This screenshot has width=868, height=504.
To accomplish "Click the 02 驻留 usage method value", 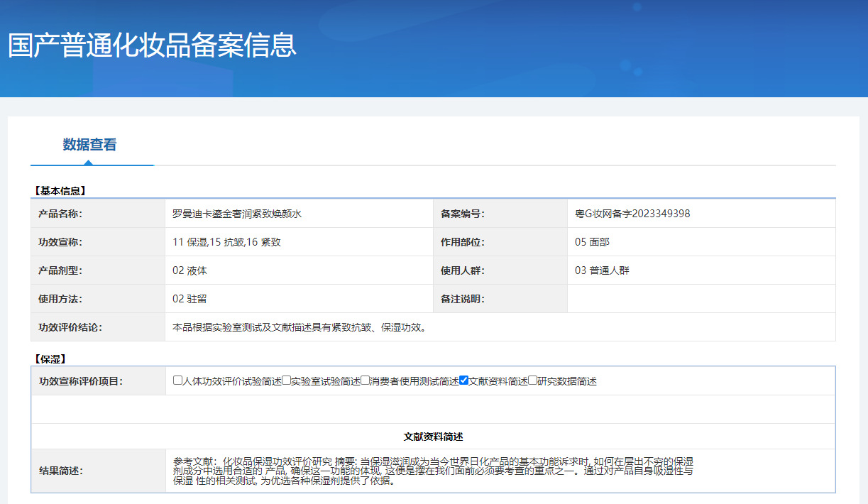I will click(x=189, y=299).
